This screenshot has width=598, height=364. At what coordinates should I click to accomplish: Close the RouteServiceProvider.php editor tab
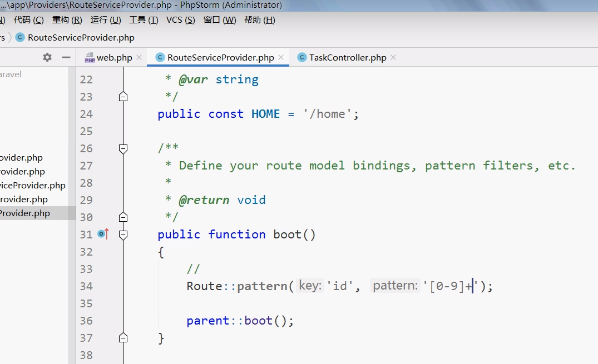coord(281,57)
